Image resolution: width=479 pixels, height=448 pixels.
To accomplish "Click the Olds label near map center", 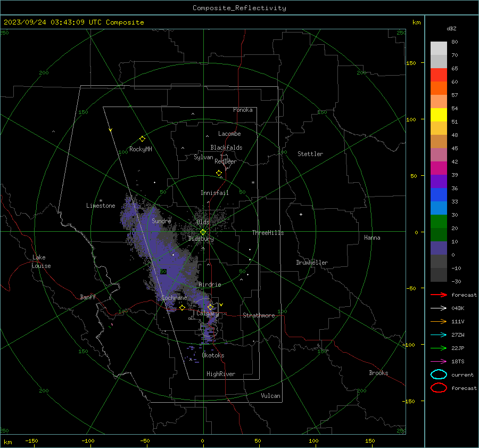I will [203, 222].
